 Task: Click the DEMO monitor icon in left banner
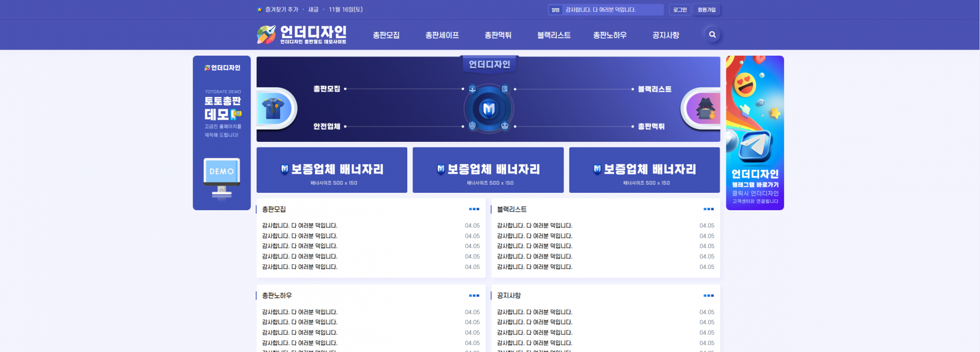click(x=222, y=178)
